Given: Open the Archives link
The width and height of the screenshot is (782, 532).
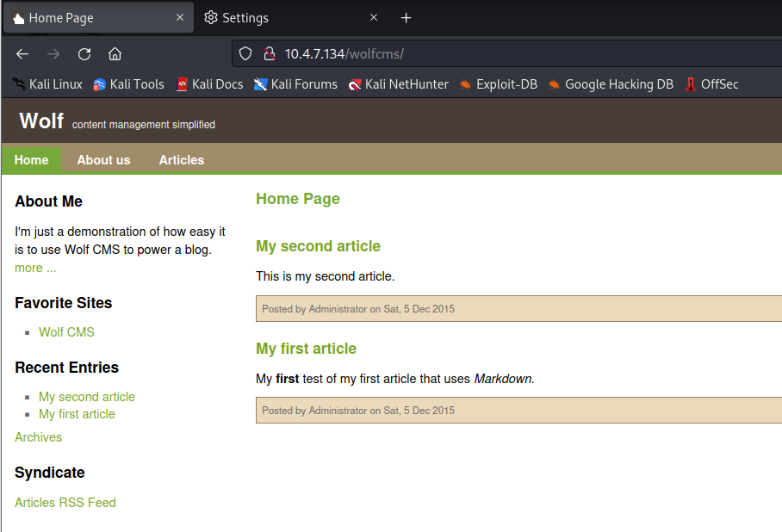Looking at the screenshot, I should click(x=39, y=437).
